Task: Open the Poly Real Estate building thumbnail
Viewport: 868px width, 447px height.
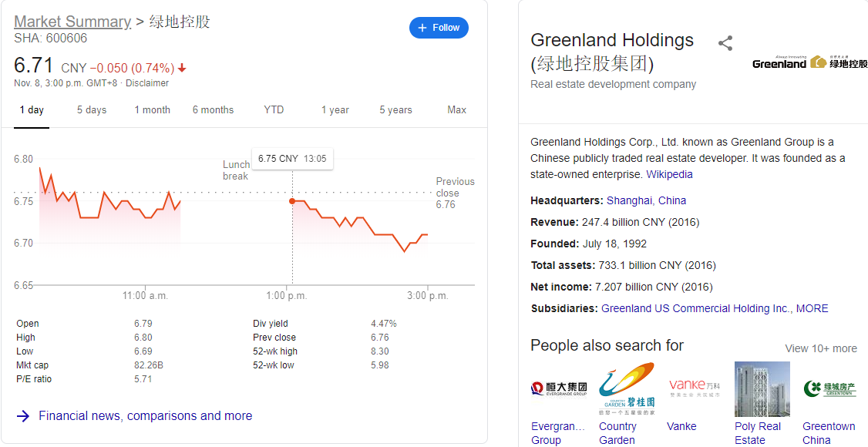Action: click(x=762, y=389)
